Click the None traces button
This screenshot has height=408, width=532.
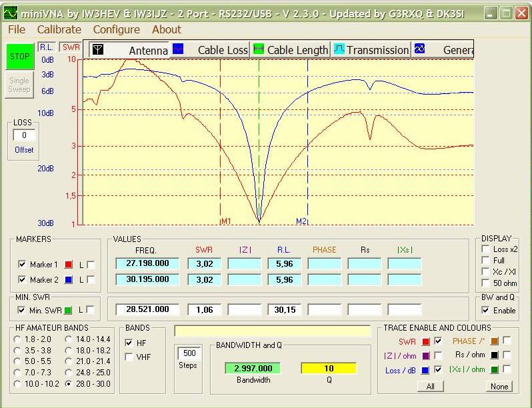(499, 387)
